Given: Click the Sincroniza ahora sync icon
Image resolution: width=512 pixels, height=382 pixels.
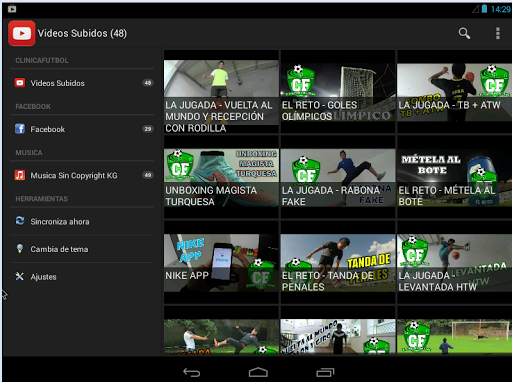Looking at the screenshot, I should (x=20, y=221).
